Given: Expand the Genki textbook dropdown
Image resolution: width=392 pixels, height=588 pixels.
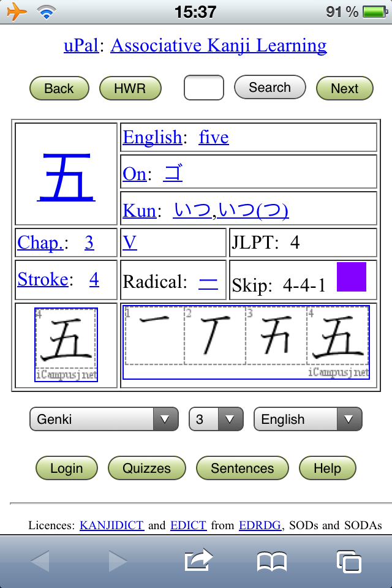Looking at the screenshot, I should (x=104, y=419).
